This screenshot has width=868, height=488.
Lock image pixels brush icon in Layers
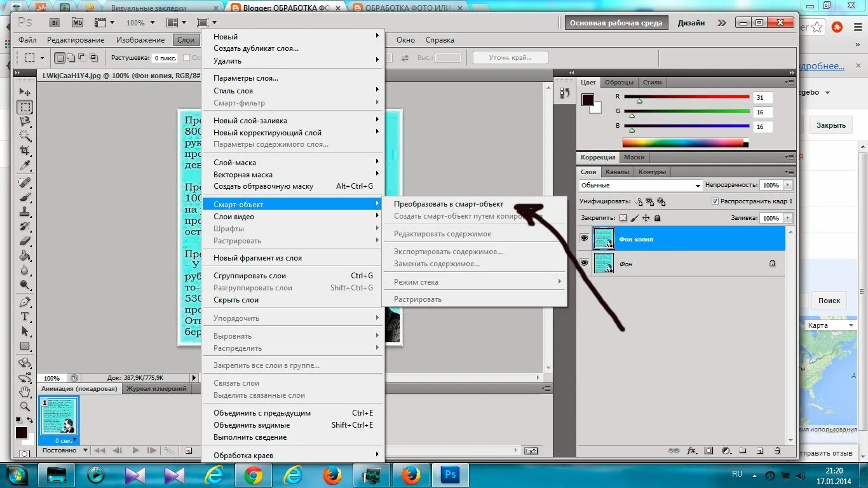634,218
